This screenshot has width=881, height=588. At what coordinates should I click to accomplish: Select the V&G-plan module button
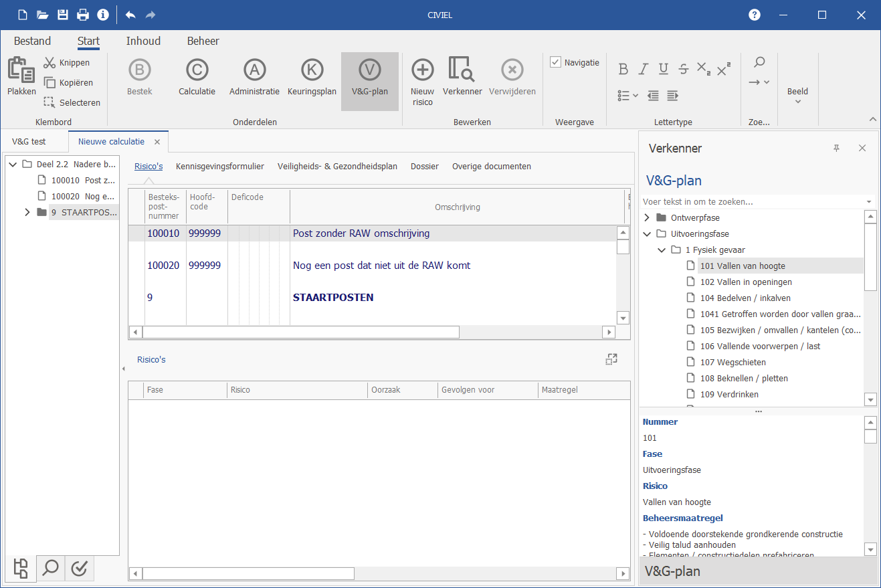(x=370, y=81)
